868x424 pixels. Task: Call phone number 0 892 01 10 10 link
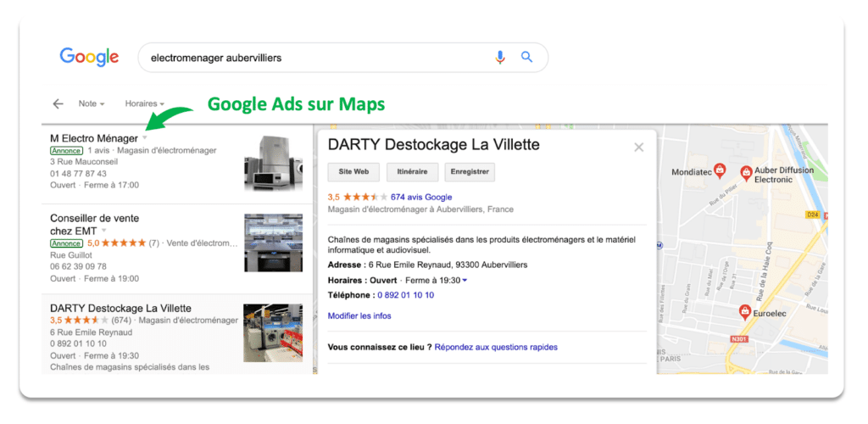[x=406, y=295]
